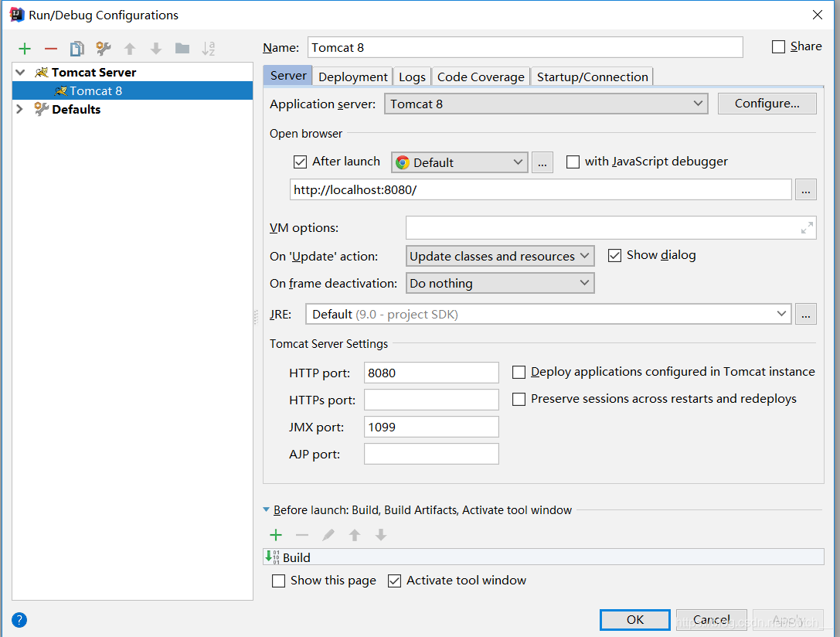
Task: Click the Name input field
Action: coord(525,47)
